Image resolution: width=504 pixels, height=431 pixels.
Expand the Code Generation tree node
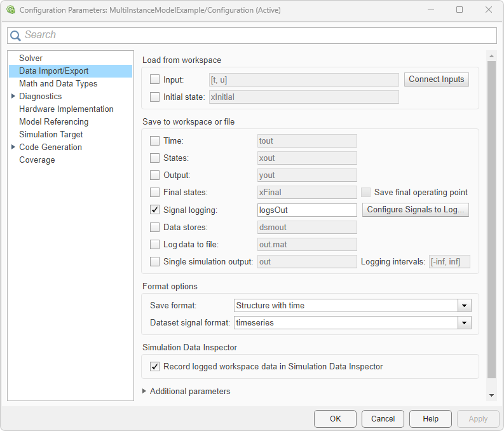pyautogui.click(x=13, y=147)
